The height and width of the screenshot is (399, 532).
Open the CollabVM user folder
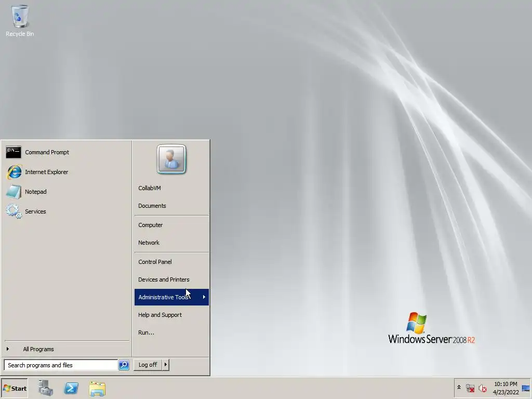tap(171, 188)
